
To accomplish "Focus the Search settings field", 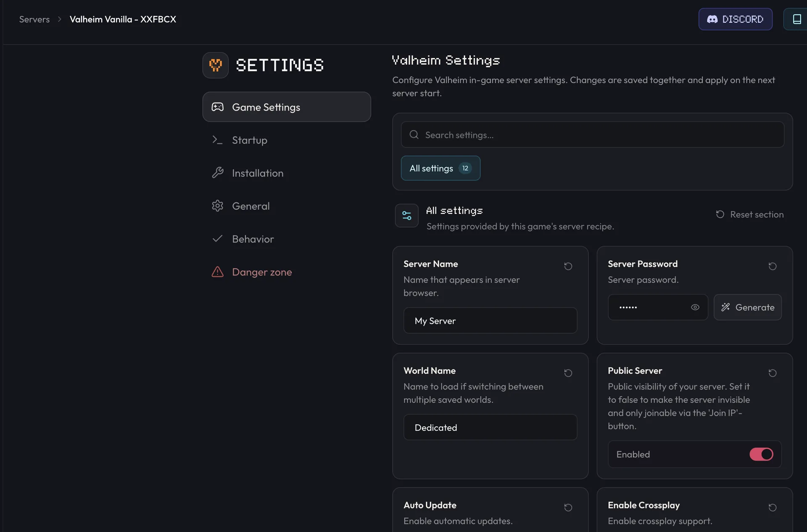I will click(x=592, y=134).
